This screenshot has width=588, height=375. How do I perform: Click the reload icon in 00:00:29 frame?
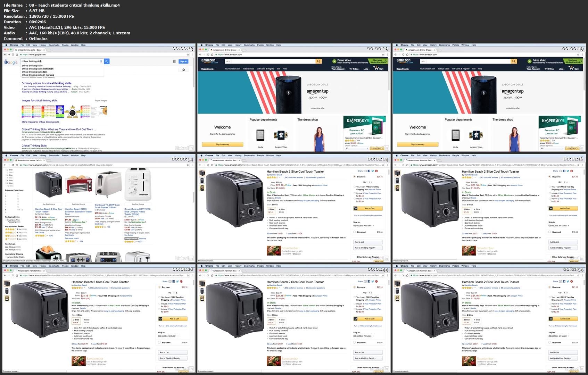click(x=208, y=55)
